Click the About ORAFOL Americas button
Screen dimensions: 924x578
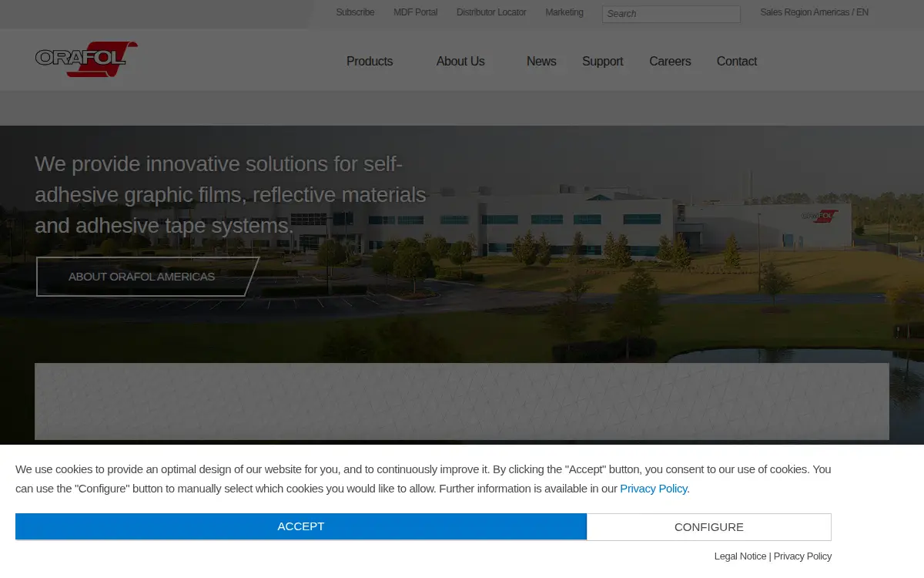(x=147, y=277)
